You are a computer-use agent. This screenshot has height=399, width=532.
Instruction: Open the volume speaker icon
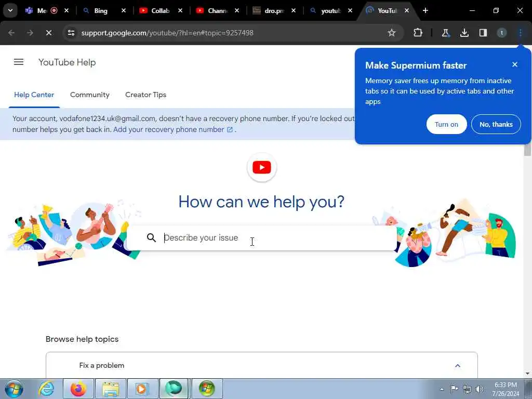(480, 389)
